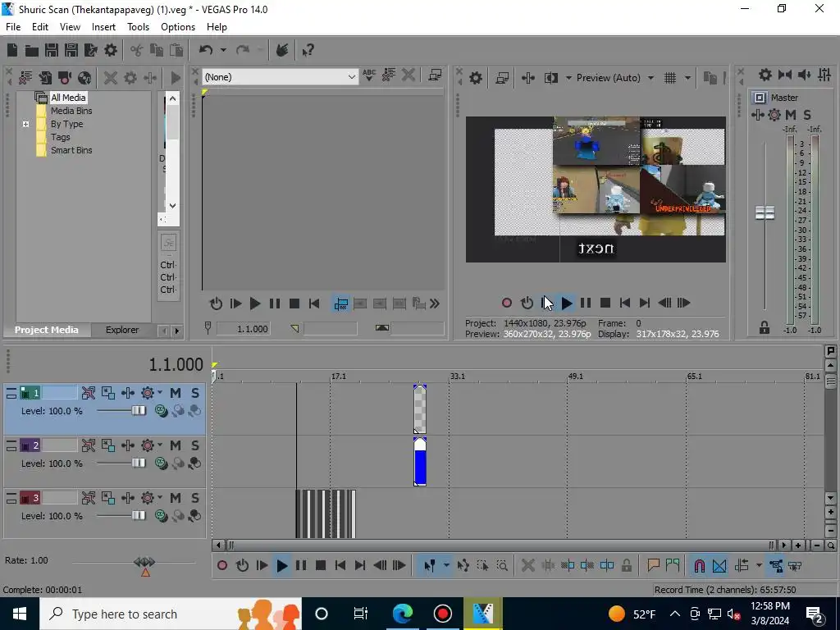Open the Undo history dropdown arrow

[223, 50]
